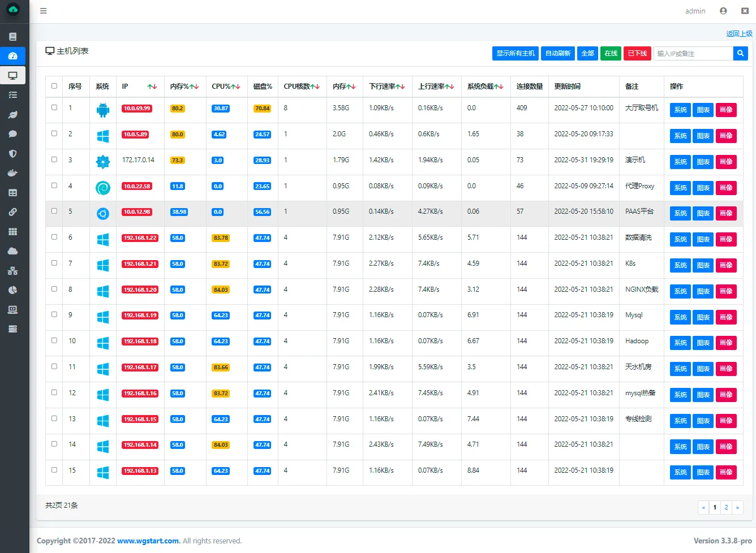
Task: Toggle sidebar with hamburger menu icon
Action: [x=44, y=11]
